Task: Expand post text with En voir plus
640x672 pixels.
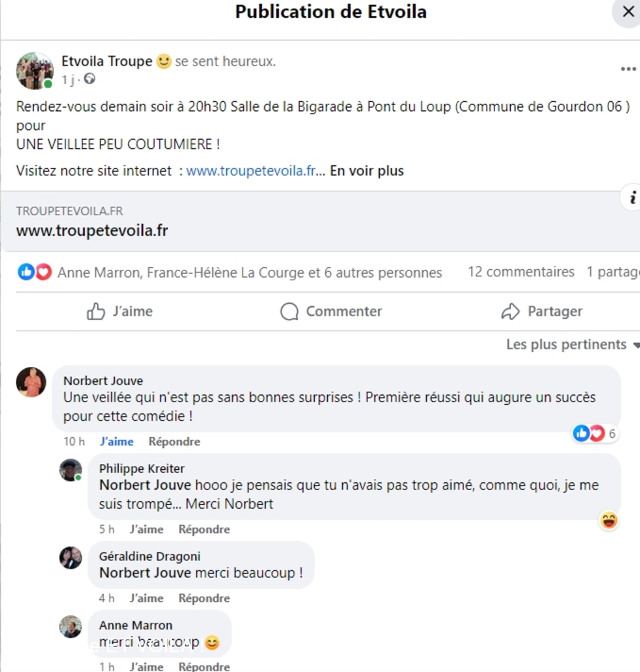Action: (367, 171)
